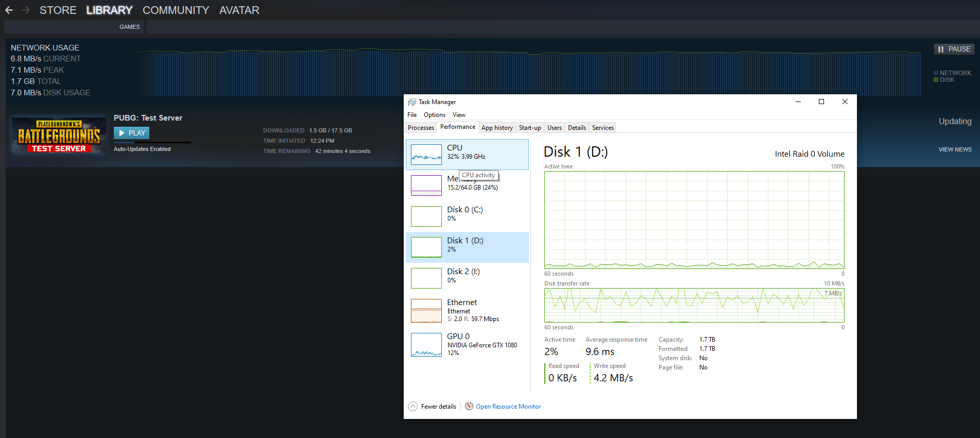Switch to the Performance tab

click(458, 127)
